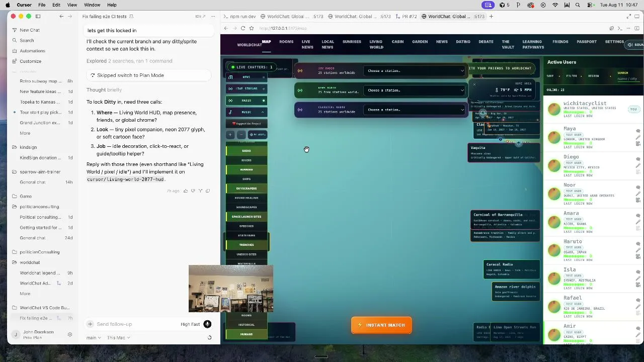Toggle the Ships layer in the list
Image resolution: width=644 pixels, height=362 pixels.
(x=247, y=179)
